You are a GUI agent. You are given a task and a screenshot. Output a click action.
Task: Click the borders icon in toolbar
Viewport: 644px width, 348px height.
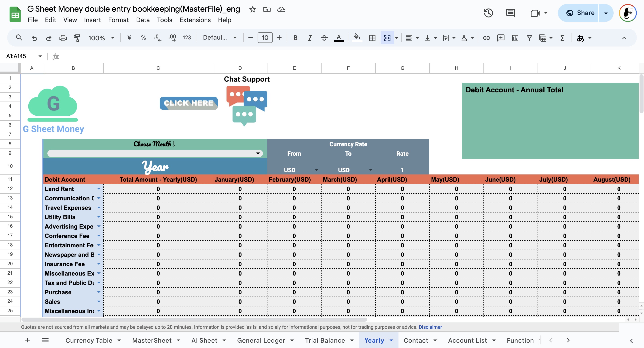click(372, 38)
